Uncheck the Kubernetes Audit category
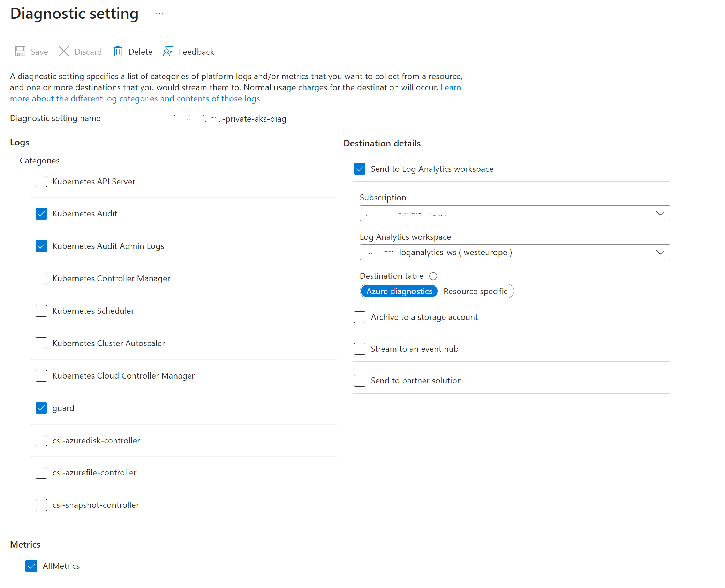725x588 pixels. coord(41,214)
